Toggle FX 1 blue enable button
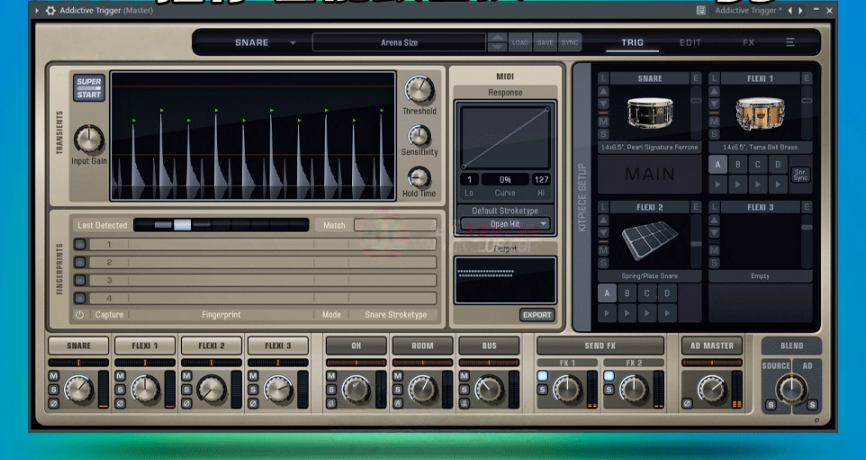 (542, 376)
